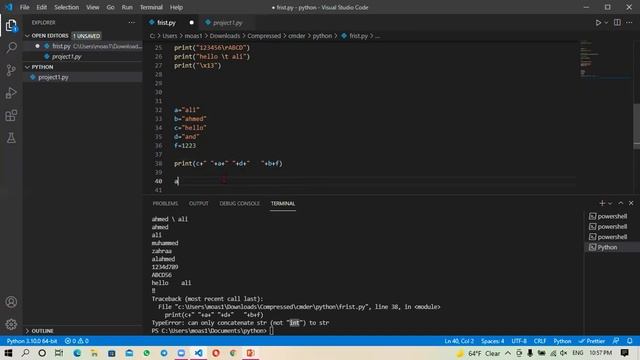
Task: Change language mode Python in status bar
Action: pyautogui.click(x=562, y=341)
